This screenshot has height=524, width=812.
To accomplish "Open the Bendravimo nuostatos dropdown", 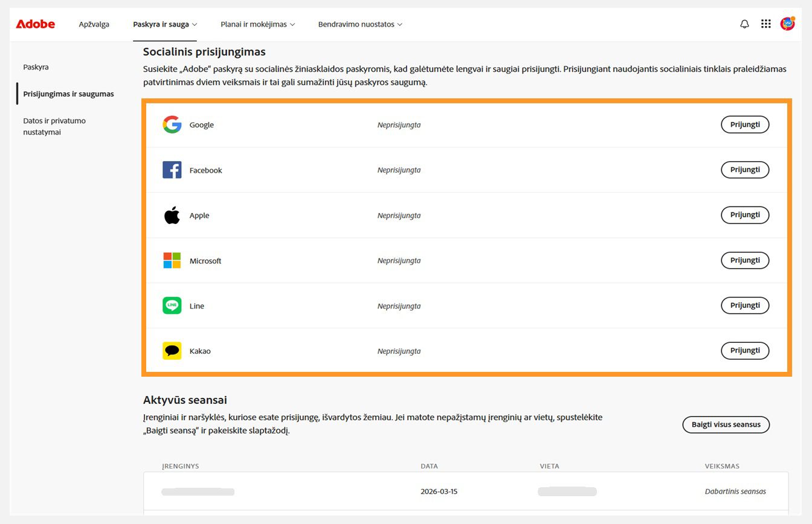I will click(360, 24).
